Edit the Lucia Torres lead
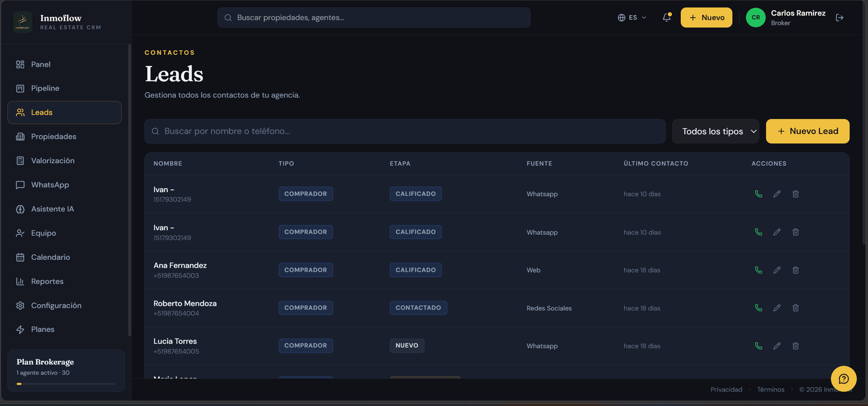Image resolution: width=868 pixels, height=406 pixels. pos(777,346)
